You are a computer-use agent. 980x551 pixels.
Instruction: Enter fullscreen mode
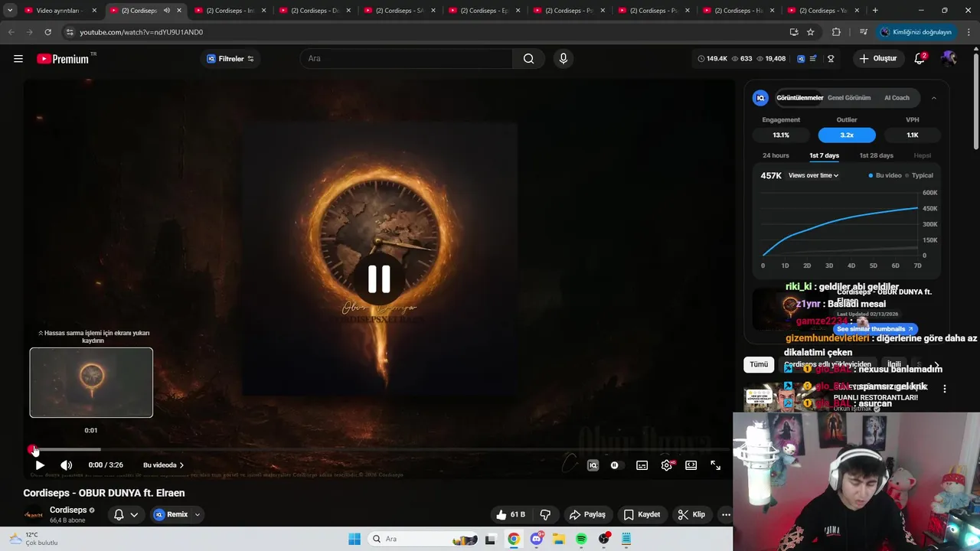[716, 465]
